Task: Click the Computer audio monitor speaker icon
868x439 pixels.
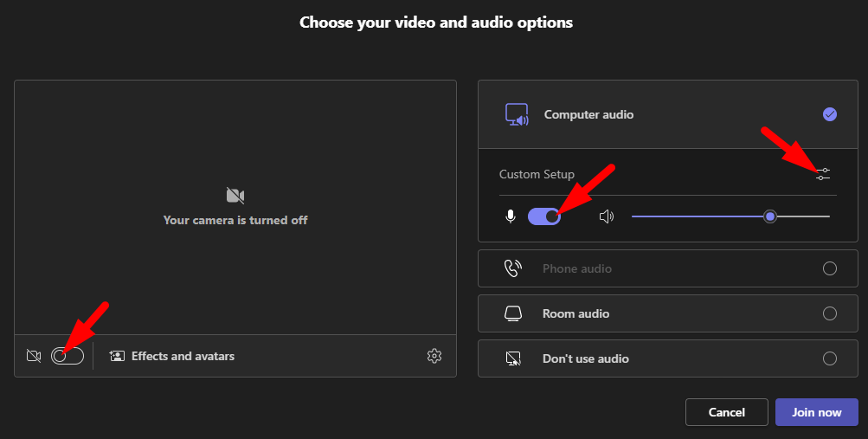Action: click(517, 114)
